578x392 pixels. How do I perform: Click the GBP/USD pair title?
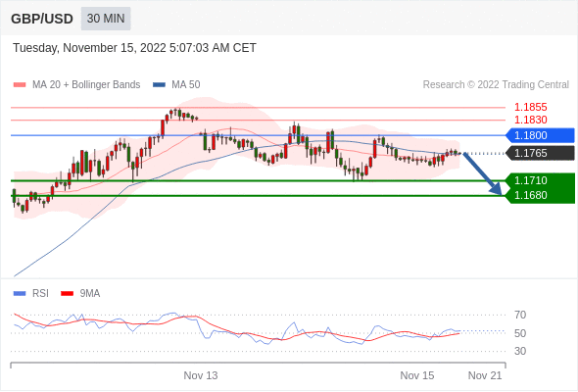(x=42, y=19)
